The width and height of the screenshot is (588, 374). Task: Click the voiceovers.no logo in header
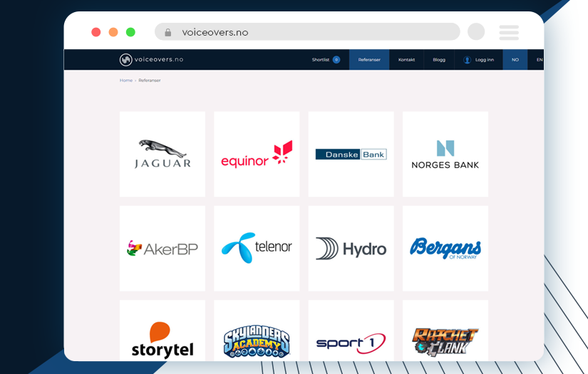click(152, 60)
